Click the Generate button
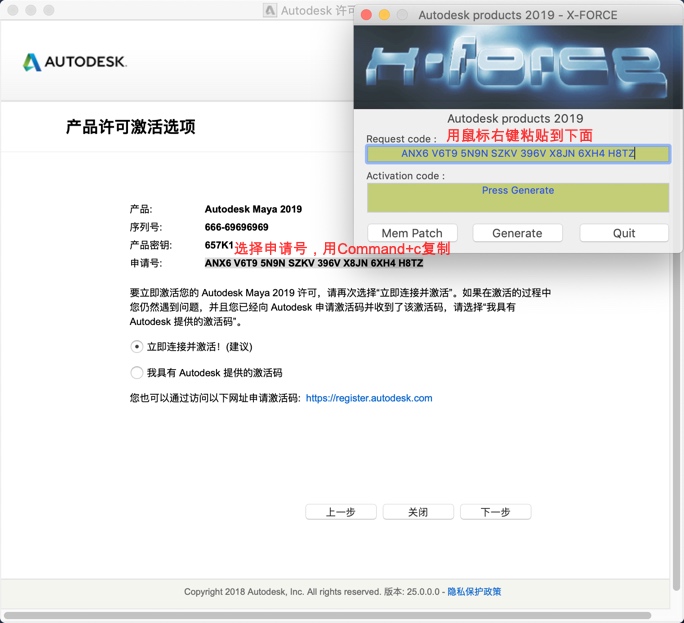Screen dimensions: 684x623 (x=517, y=233)
